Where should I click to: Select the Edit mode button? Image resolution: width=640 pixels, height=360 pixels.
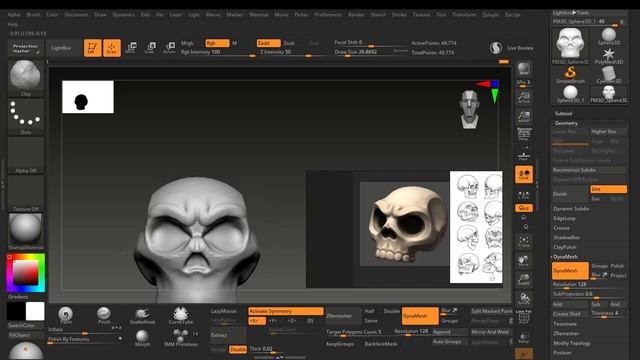93,48
